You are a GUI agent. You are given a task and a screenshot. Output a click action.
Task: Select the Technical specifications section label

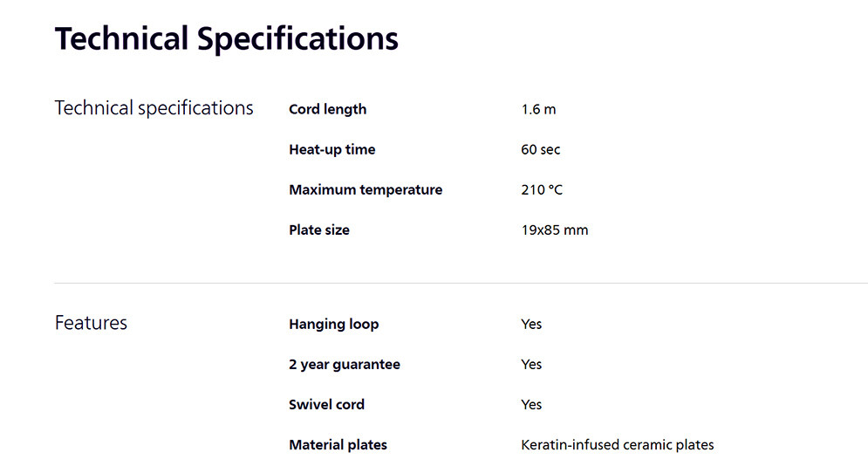154,108
